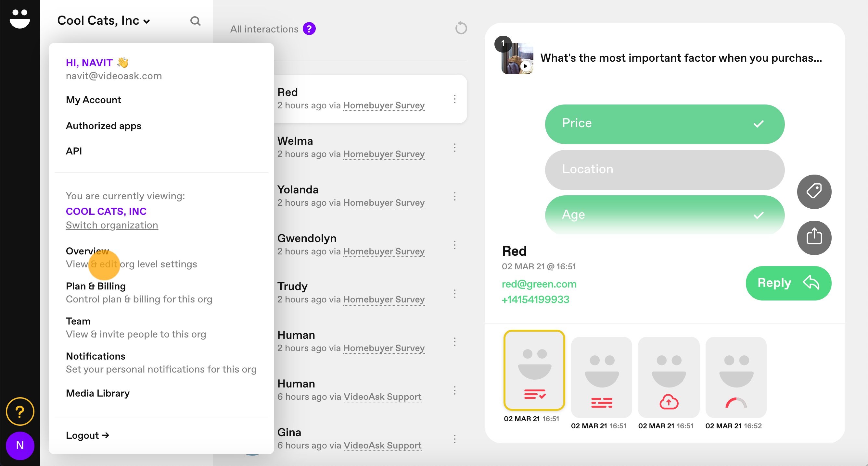Select Gwendolyn's interaction
The image size is (868, 466).
370,244
